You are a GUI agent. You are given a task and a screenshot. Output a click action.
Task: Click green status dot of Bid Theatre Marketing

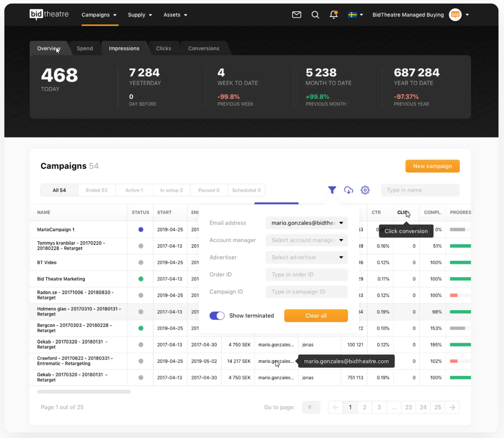coord(141,279)
